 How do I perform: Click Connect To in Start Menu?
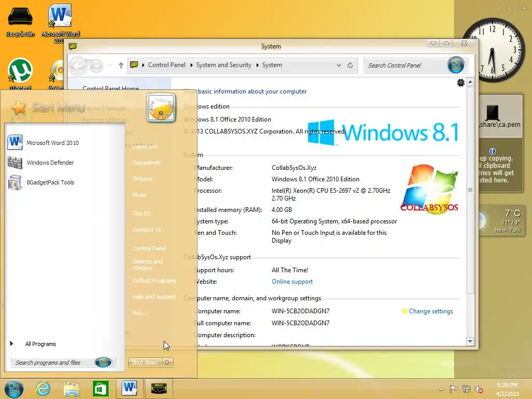pyautogui.click(x=147, y=230)
